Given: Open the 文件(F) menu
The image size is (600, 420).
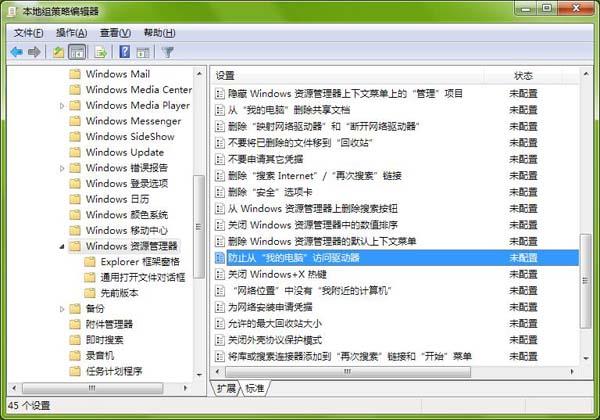Looking at the screenshot, I should point(28,33).
